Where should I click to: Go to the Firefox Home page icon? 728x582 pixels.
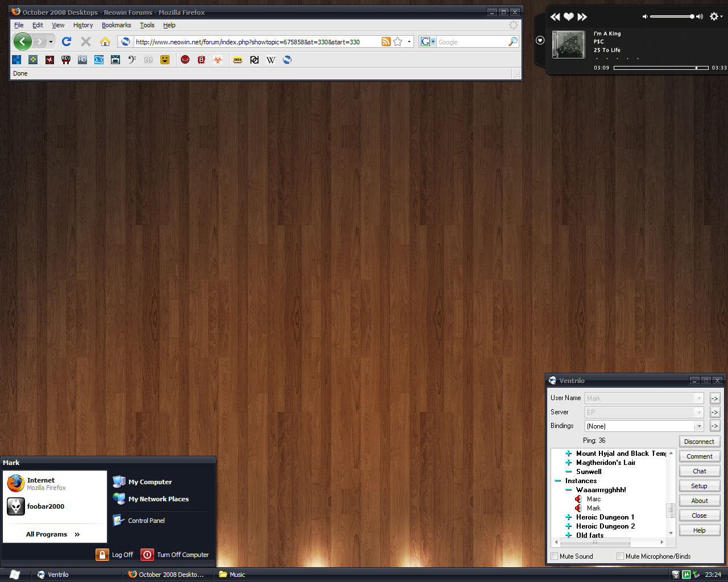[x=105, y=41]
